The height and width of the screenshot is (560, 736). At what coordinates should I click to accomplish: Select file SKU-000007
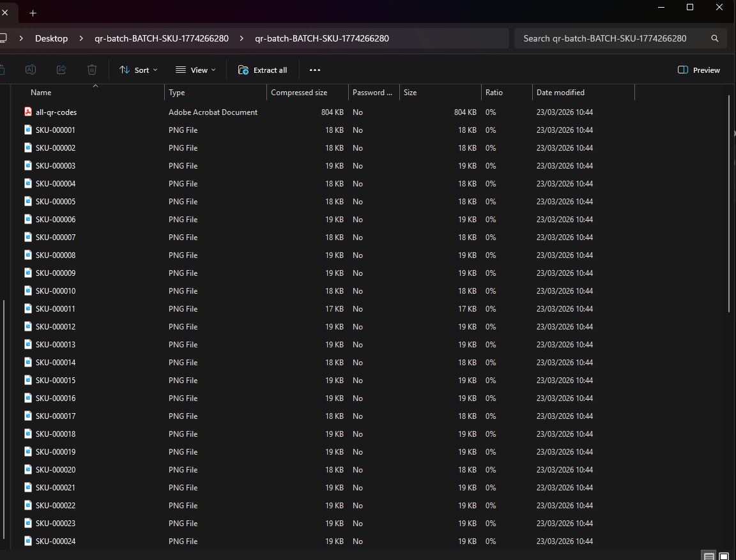coord(56,238)
